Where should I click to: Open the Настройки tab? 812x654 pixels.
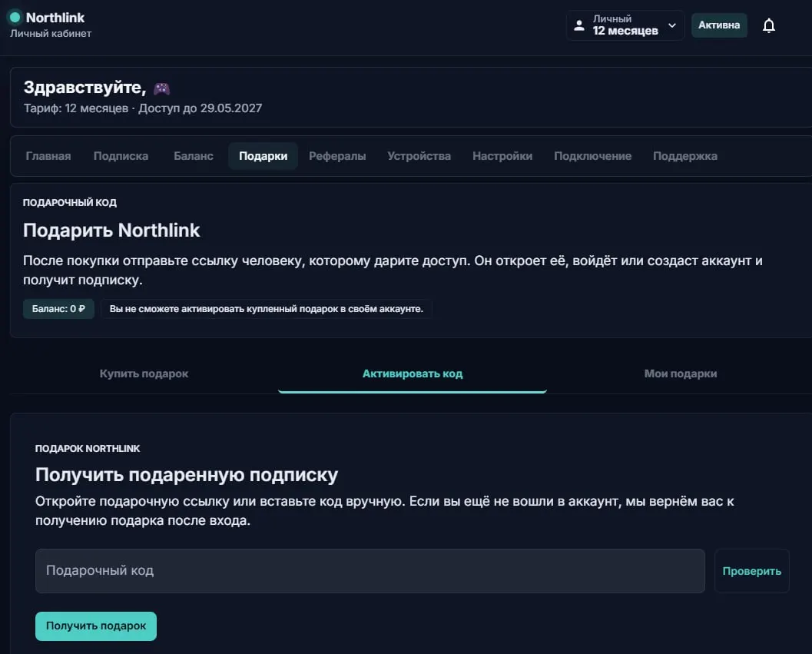[502, 156]
